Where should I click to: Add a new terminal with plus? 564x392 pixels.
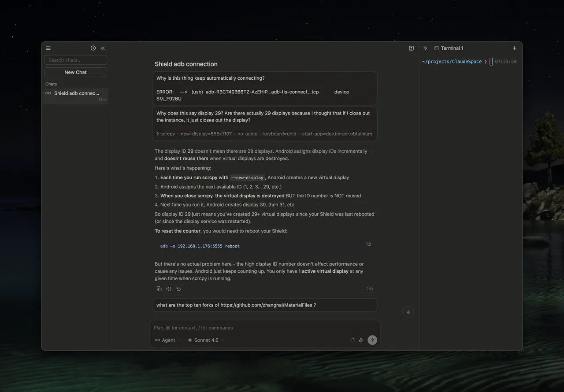(x=514, y=48)
